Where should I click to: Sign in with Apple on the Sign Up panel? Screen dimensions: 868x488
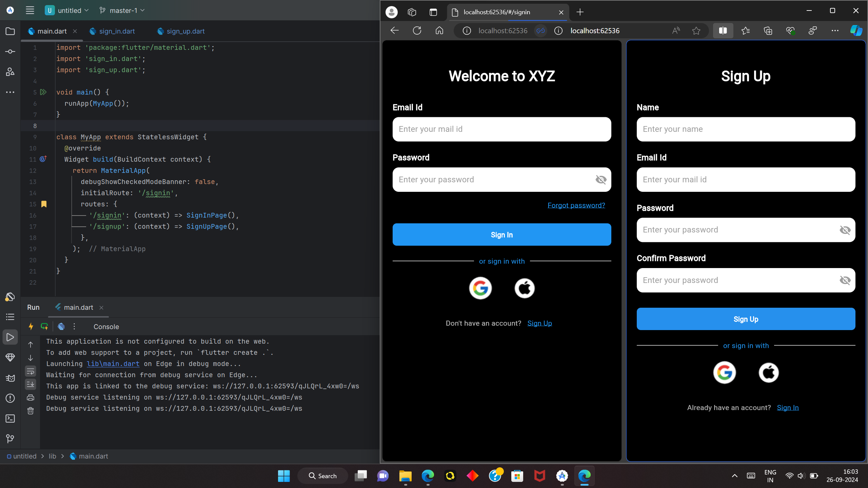tap(768, 372)
